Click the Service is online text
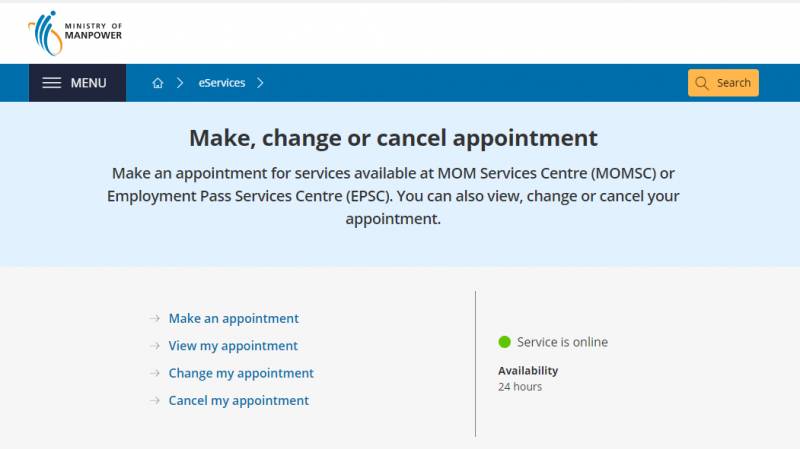Screen dimensions: 800x449 [x=562, y=342]
